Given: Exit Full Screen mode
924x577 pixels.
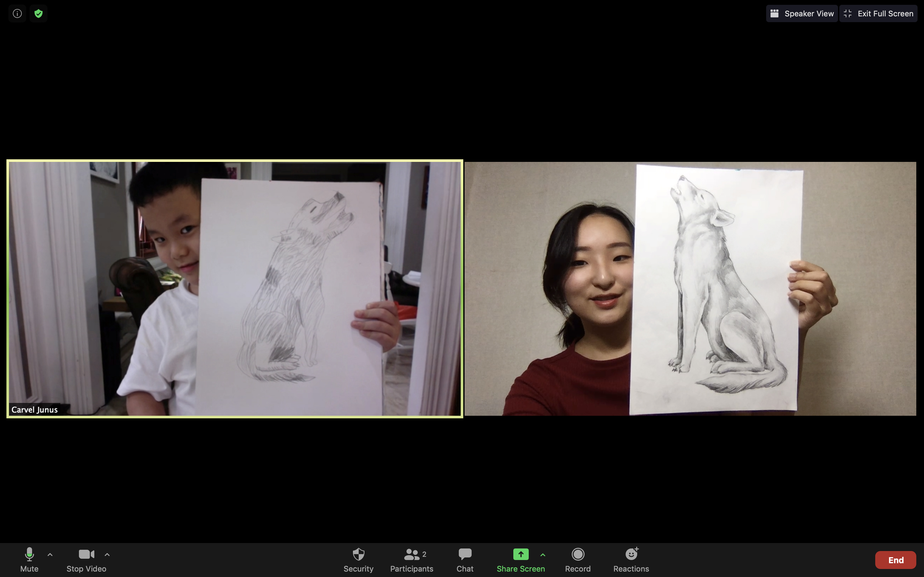Looking at the screenshot, I should tap(878, 14).
